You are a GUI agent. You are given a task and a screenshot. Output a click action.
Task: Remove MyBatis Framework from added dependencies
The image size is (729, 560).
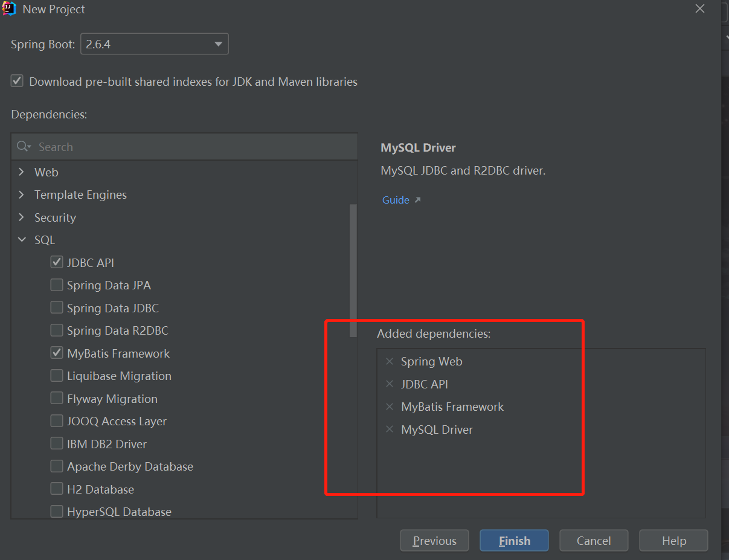(x=390, y=407)
